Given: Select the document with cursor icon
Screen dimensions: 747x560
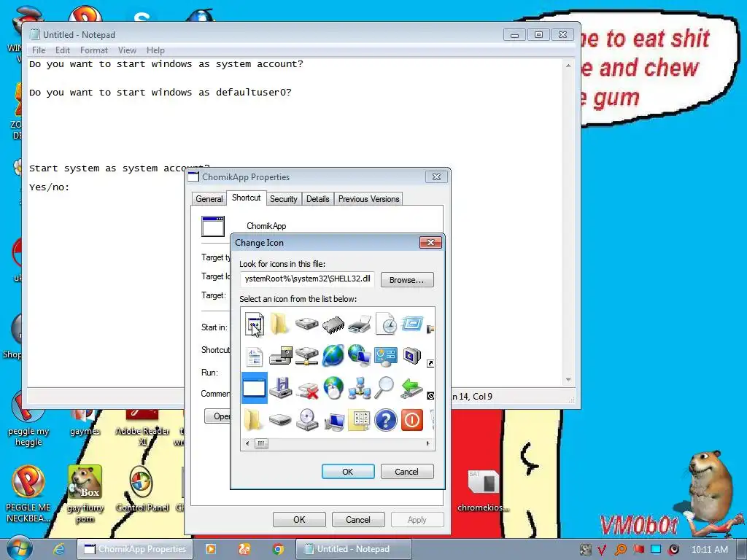Looking at the screenshot, I should click(255, 324).
